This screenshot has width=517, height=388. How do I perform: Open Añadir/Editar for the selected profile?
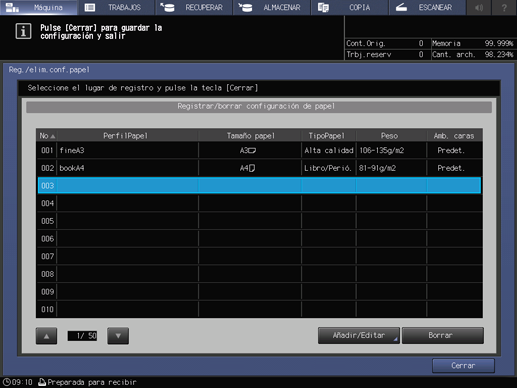click(359, 335)
